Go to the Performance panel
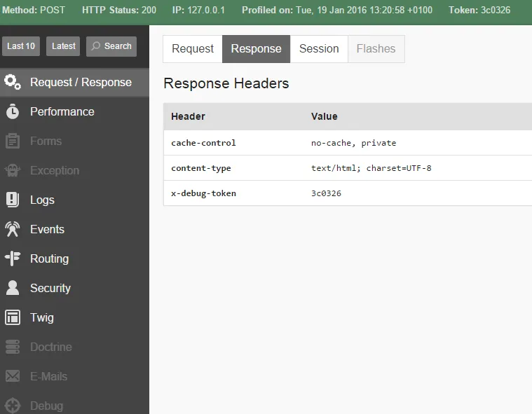The image size is (532, 414). pos(74,111)
